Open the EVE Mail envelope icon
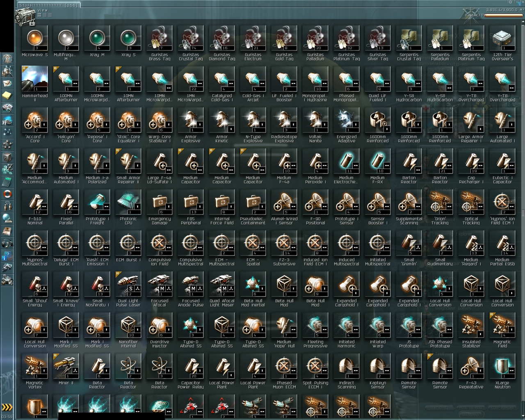This screenshot has height=420, width=525. [x=7, y=83]
